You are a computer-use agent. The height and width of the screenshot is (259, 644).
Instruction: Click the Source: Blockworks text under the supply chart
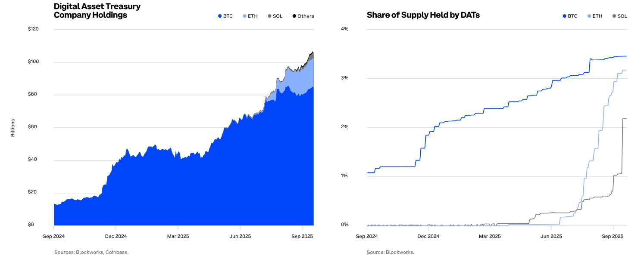391,252
